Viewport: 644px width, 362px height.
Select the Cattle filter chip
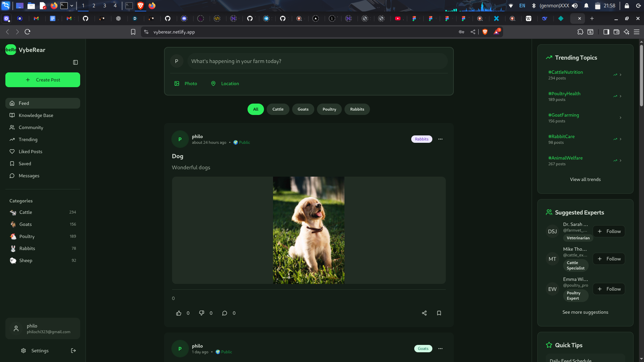point(278,109)
